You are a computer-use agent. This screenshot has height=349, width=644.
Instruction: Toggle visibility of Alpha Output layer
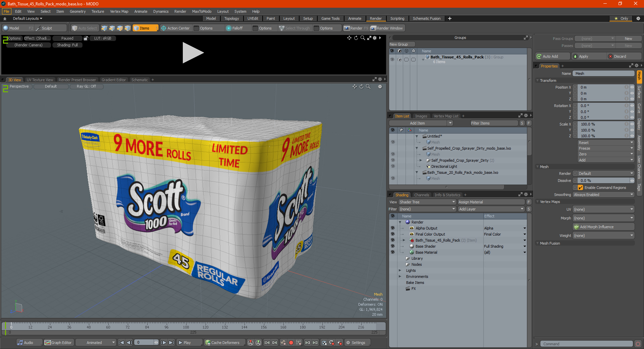tap(392, 228)
